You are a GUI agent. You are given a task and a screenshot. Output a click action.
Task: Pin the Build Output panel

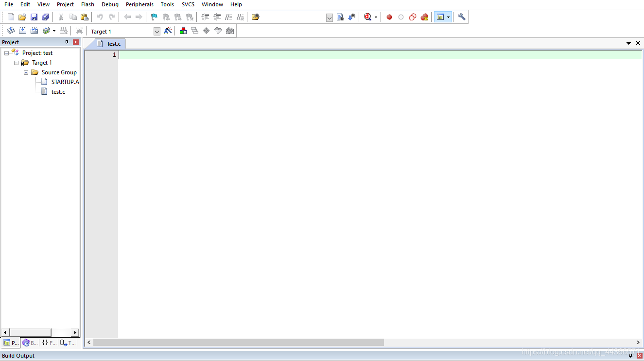point(631,356)
